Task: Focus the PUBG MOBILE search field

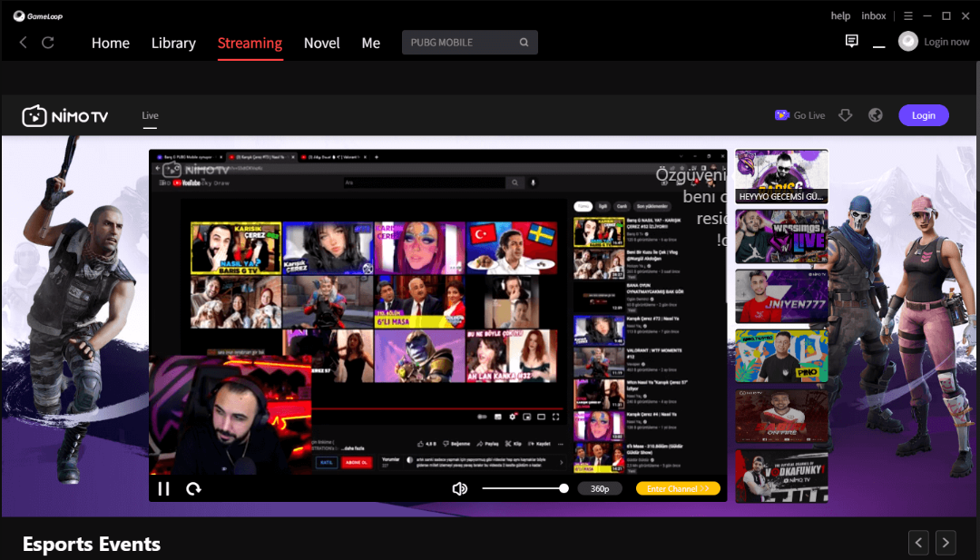Action: [x=470, y=43]
